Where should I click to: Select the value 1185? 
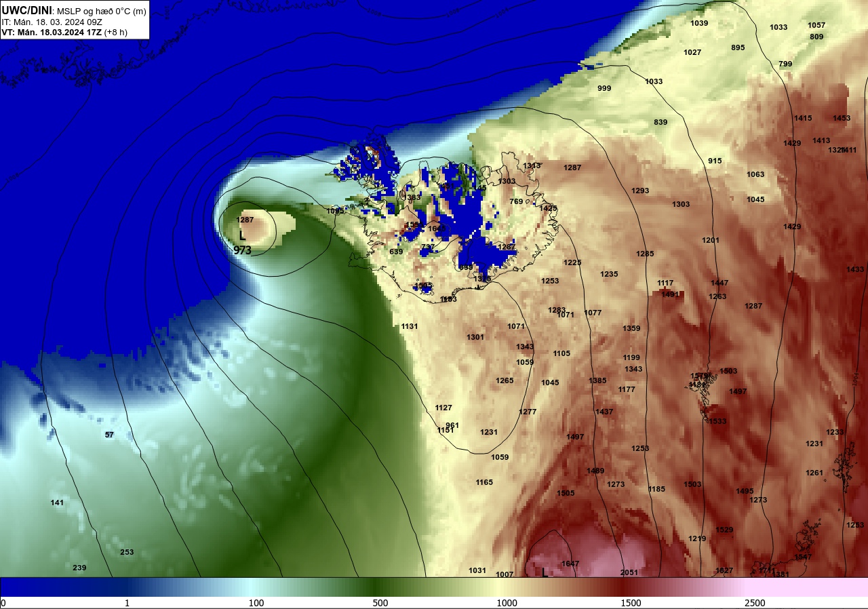point(656,489)
